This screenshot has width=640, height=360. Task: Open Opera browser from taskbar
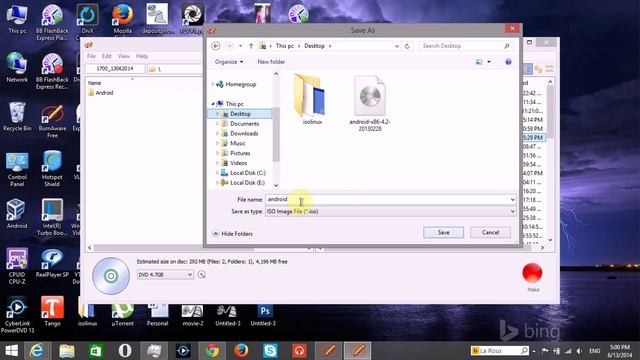click(x=124, y=351)
